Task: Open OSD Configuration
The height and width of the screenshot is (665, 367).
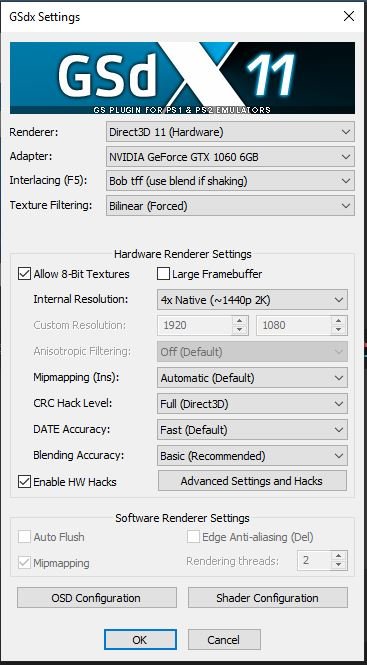Action: click(x=97, y=598)
